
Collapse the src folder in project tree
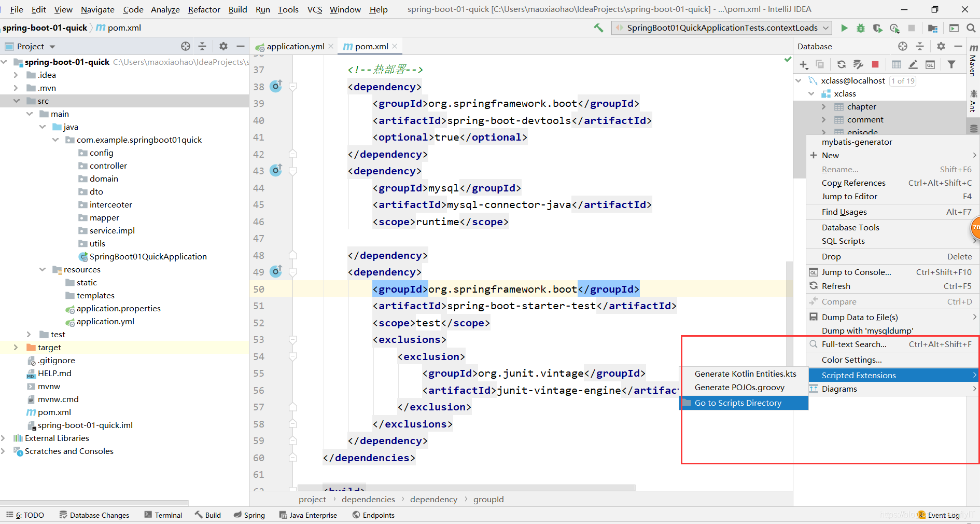tap(17, 101)
